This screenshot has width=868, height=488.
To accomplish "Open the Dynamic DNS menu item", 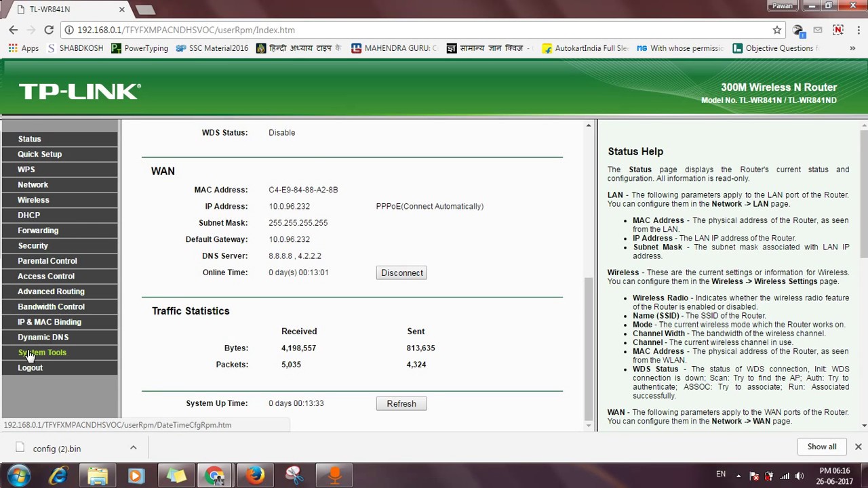I will coord(60,337).
